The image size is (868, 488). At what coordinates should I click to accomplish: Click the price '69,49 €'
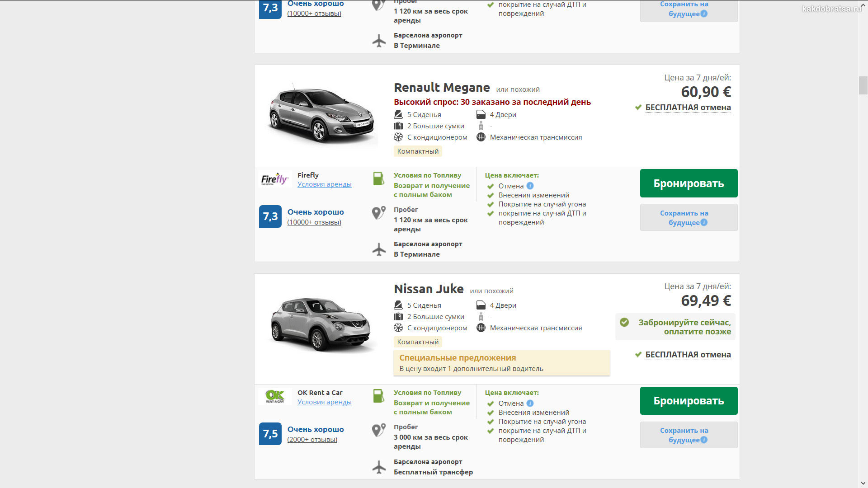tap(706, 301)
